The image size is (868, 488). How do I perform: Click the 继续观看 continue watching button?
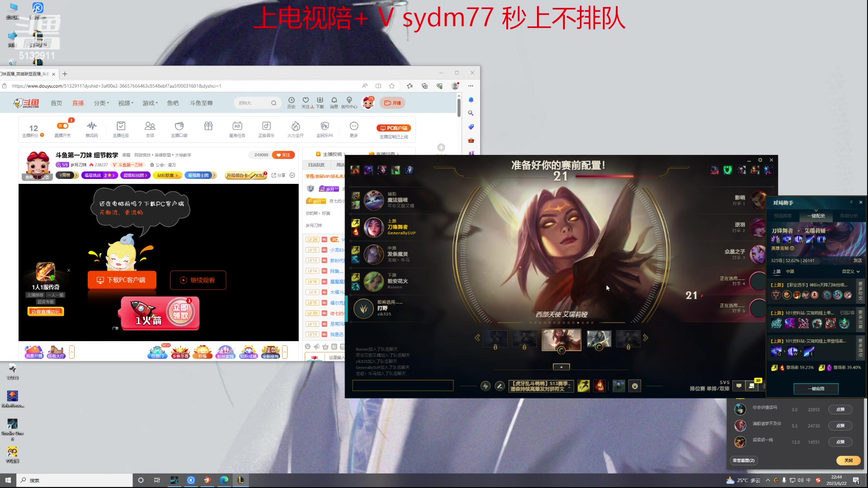(x=198, y=280)
